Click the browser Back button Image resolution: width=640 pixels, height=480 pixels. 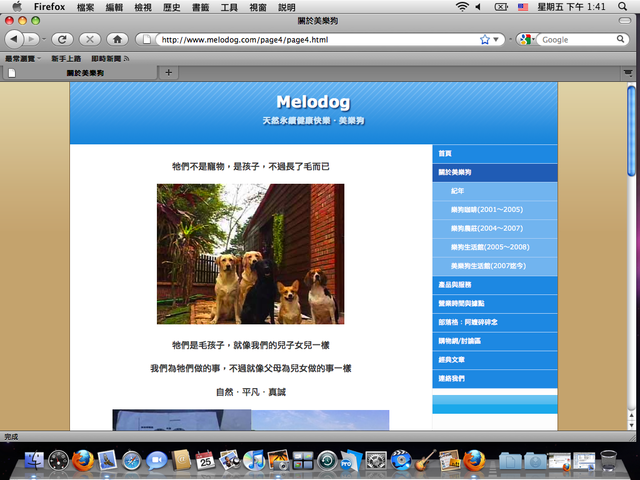point(16,39)
